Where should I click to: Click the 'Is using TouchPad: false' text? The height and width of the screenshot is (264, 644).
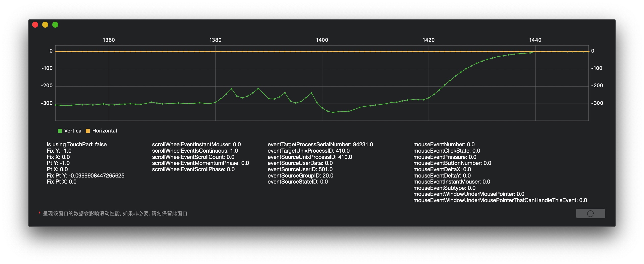tap(77, 145)
